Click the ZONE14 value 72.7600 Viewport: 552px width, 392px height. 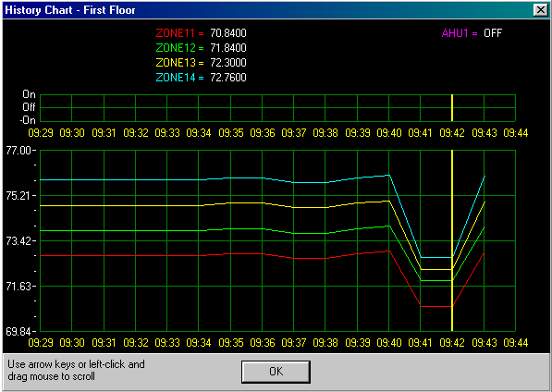(x=228, y=78)
